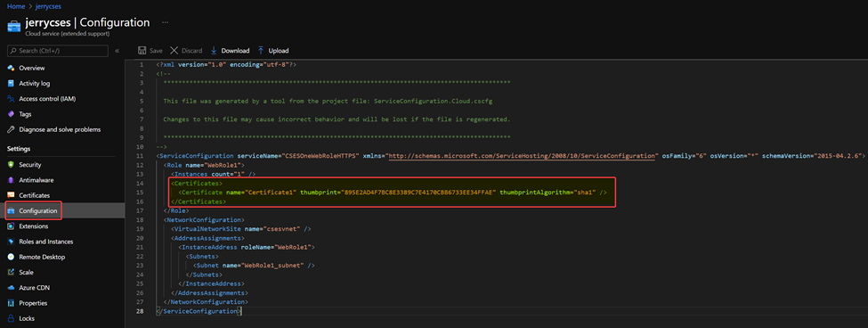Click the Security shield icon

11,165
